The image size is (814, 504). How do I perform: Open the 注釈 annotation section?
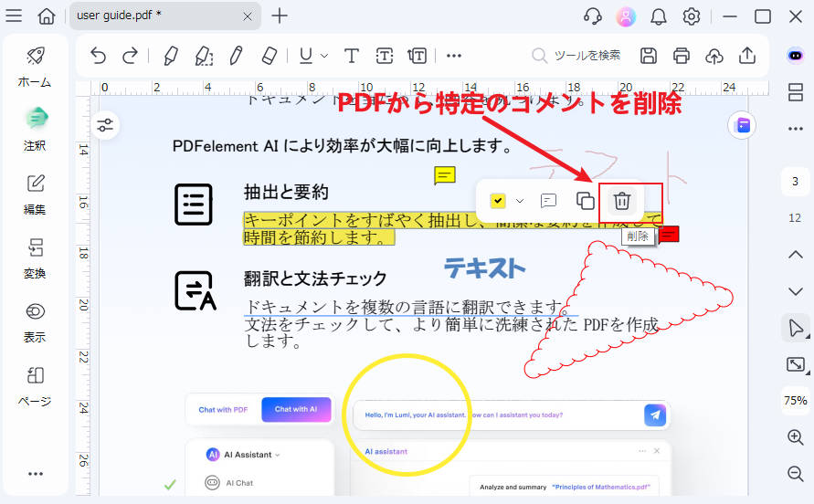[x=35, y=130]
